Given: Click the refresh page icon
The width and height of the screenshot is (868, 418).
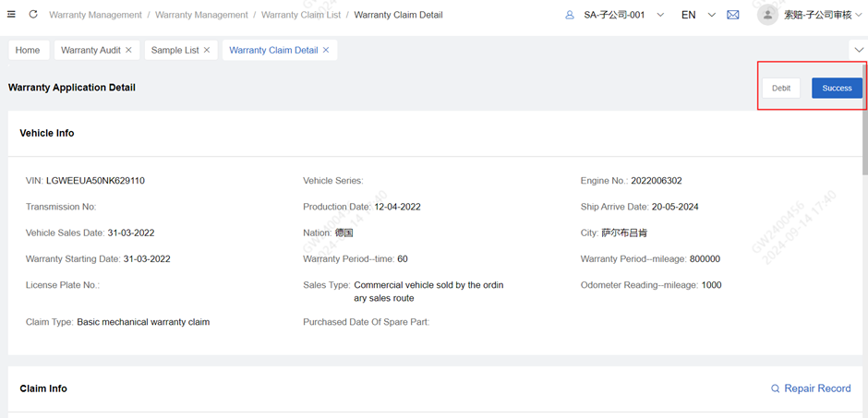Looking at the screenshot, I should pos(33,15).
